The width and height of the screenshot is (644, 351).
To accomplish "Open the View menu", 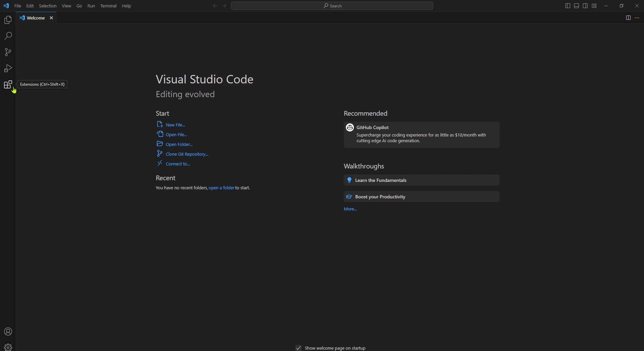I will coord(67,6).
